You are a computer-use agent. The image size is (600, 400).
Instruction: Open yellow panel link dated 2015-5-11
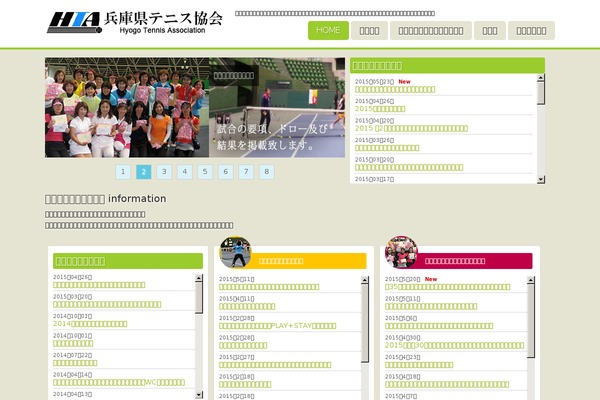(x=269, y=287)
